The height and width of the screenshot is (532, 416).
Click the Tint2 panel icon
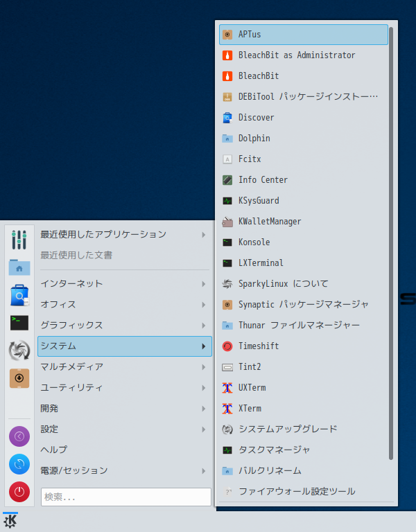[x=227, y=366]
